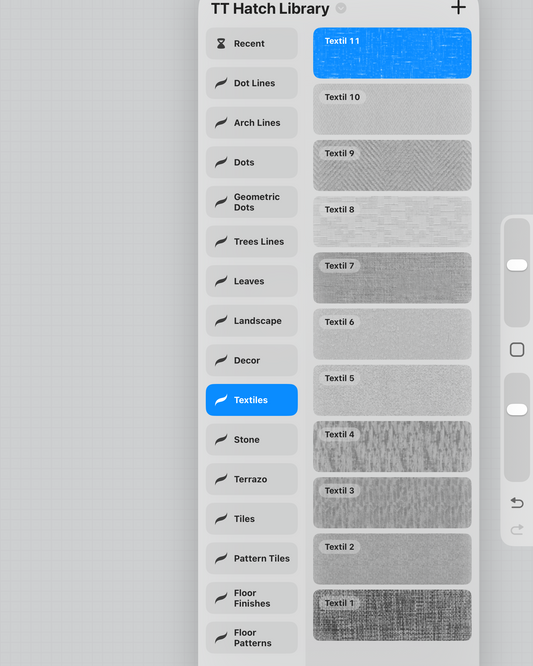Tap the redo arrow icon
533x666 pixels.
tap(517, 530)
